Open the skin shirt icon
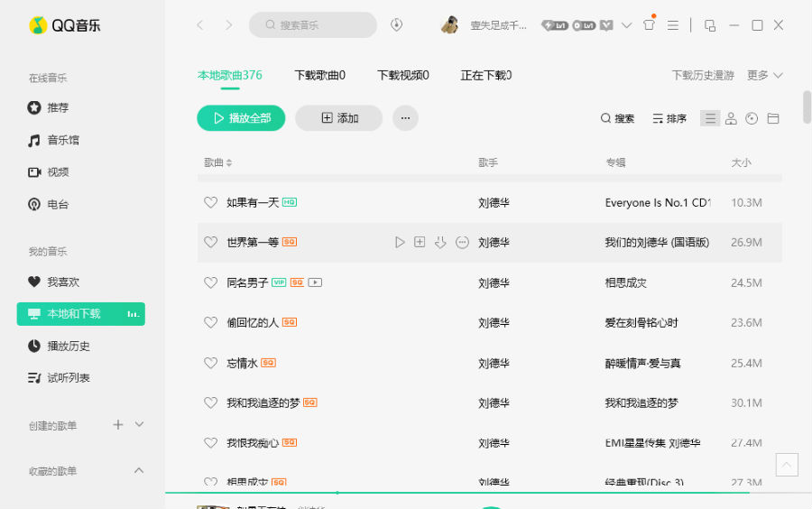Viewport: 812px width, 509px height. [x=649, y=25]
